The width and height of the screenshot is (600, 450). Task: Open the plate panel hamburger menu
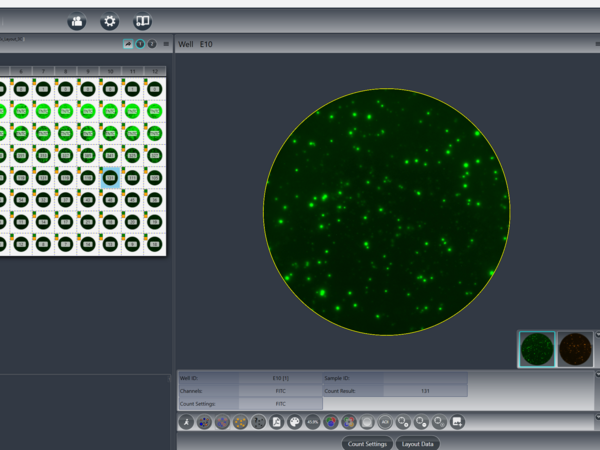click(166, 44)
